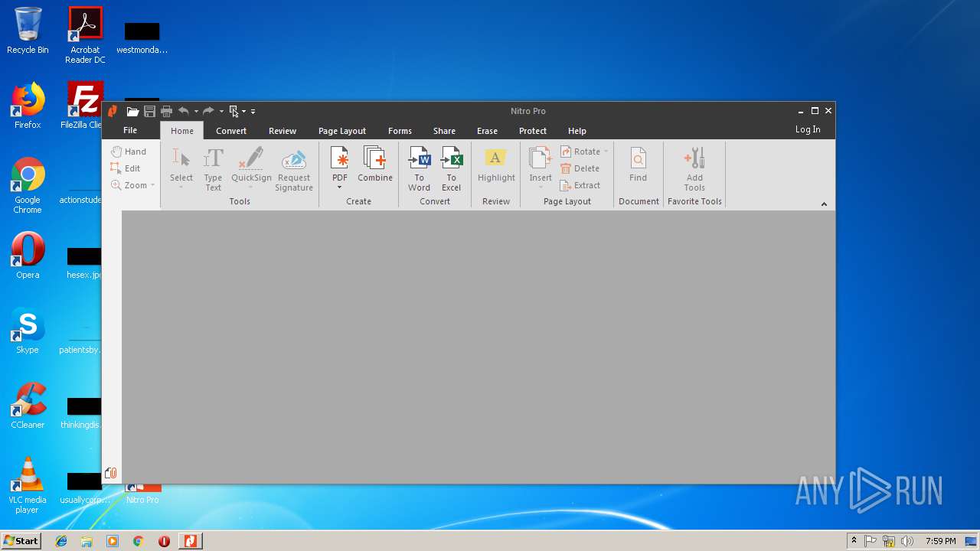
Task: Select VLC media player desktop icon
Action: (x=28, y=485)
